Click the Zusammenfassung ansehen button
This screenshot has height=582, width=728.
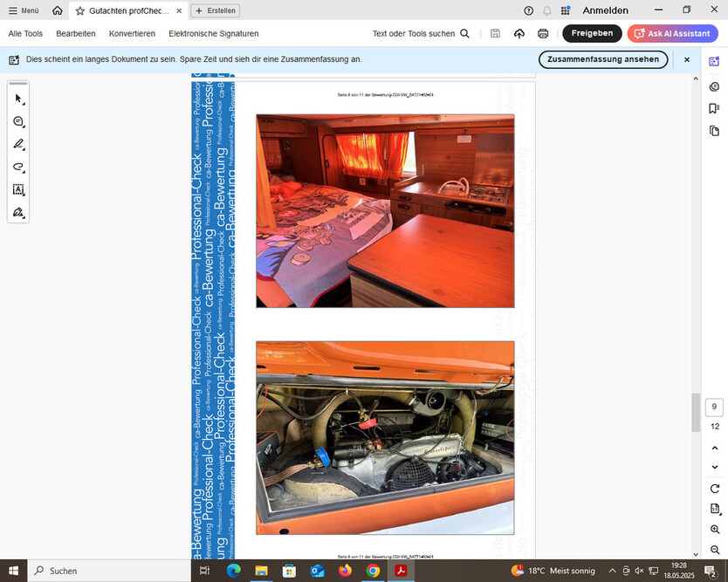[603, 59]
